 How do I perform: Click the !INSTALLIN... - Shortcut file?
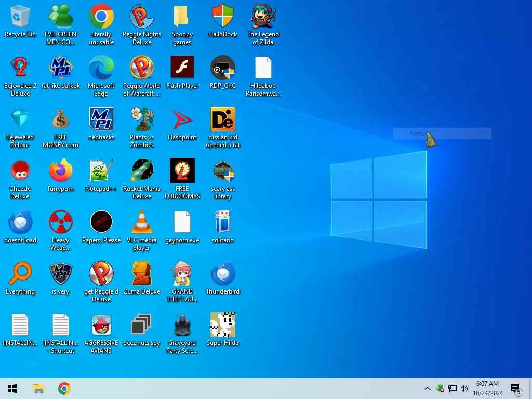pyautogui.click(x=60, y=325)
